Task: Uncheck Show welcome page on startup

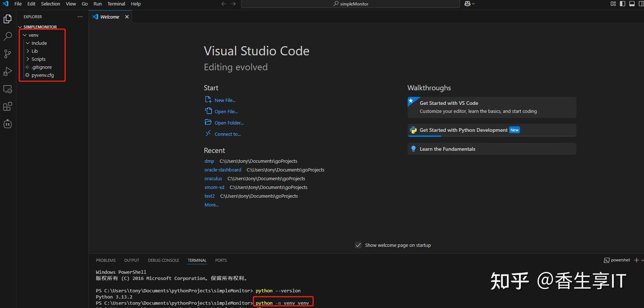Action: [358, 245]
